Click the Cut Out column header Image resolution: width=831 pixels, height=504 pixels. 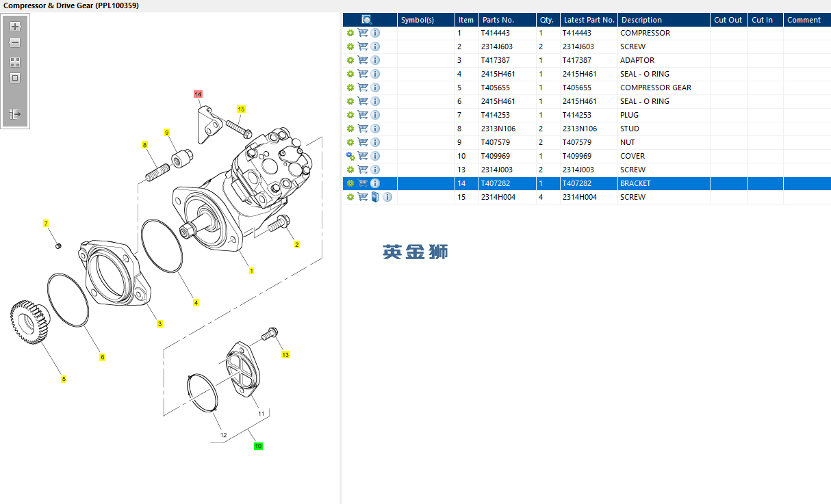(x=729, y=20)
